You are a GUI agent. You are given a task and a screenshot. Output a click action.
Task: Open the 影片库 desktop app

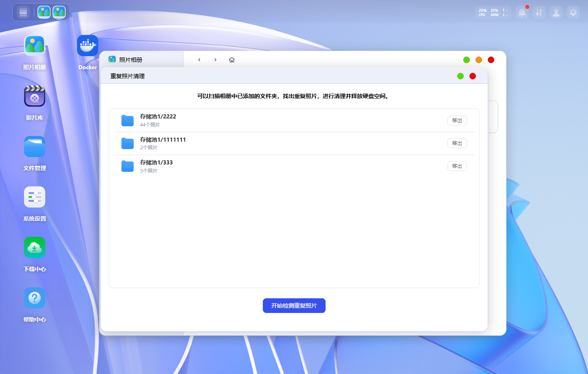pyautogui.click(x=35, y=96)
